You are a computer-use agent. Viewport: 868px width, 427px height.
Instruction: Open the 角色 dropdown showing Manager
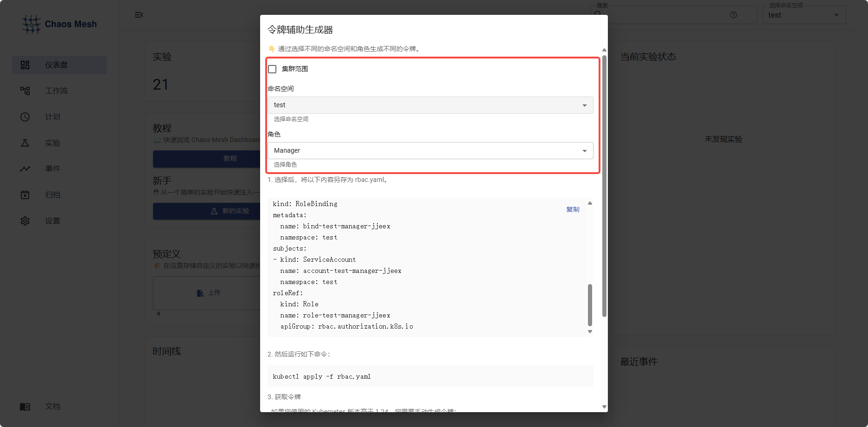click(430, 151)
